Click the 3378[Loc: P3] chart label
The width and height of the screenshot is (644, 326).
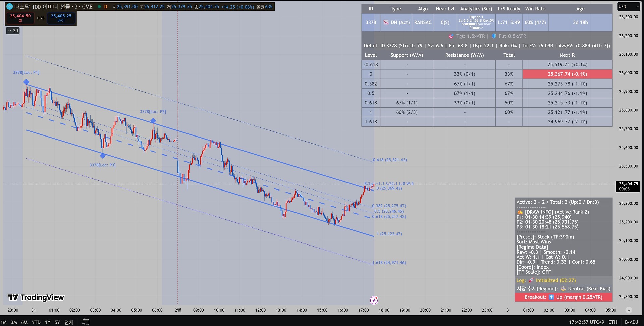(103, 165)
